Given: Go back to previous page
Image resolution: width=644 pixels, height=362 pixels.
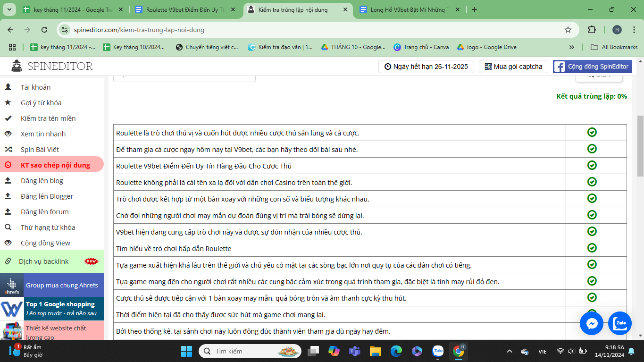Looking at the screenshot, I should (x=10, y=30).
